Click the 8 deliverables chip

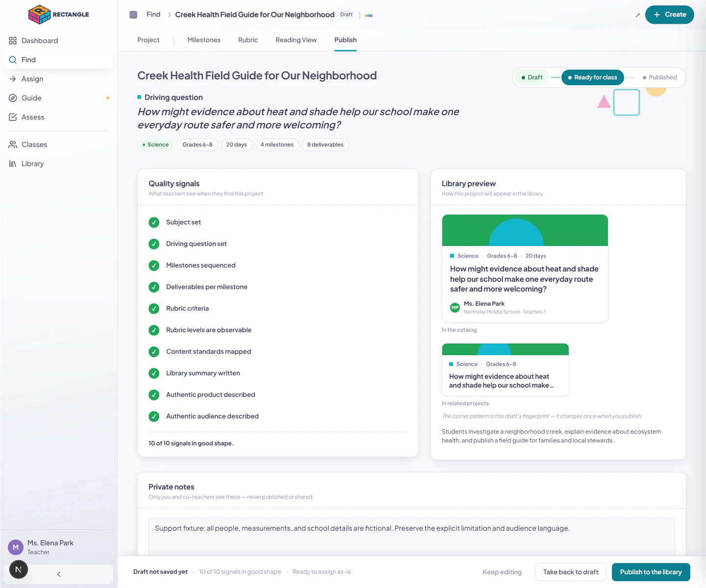point(326,145)
